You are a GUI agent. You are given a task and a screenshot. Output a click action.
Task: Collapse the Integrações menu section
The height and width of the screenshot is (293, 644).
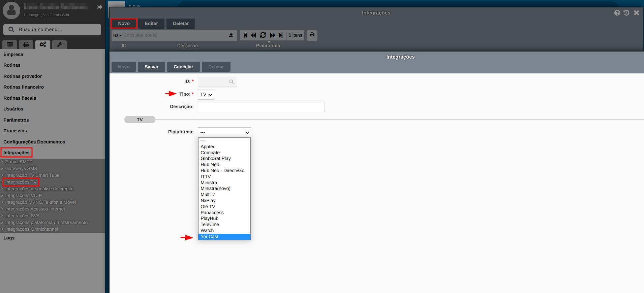click(17, 153)
